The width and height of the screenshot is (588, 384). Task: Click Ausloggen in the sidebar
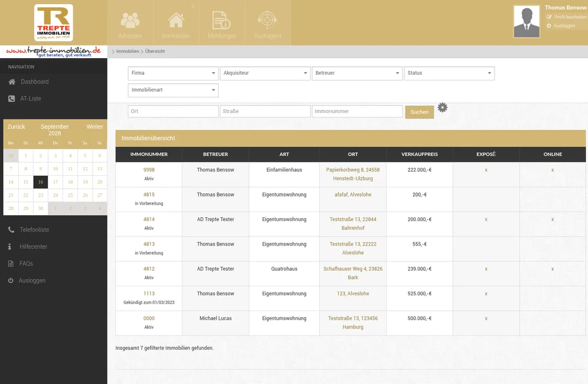tap(32, 280)
